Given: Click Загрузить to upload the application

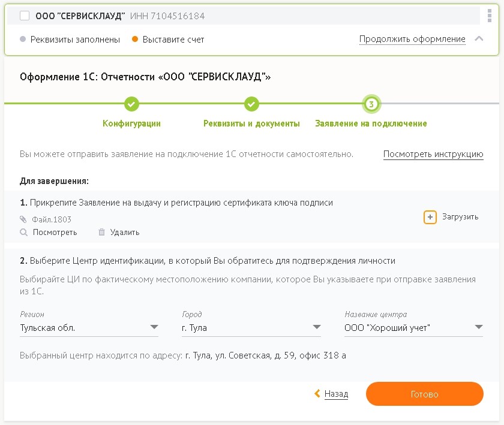Looking at the screenshot, I should coord(460,217).
